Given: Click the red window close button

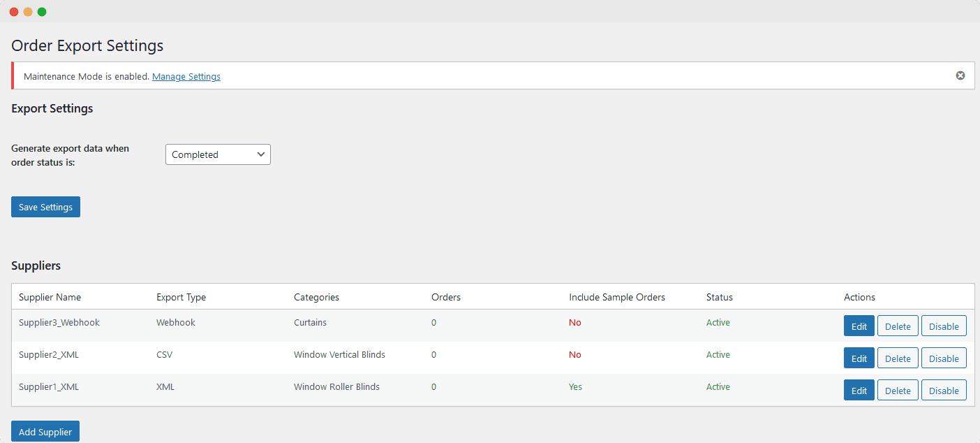Looking at the screenshot, I should point(14,12).
